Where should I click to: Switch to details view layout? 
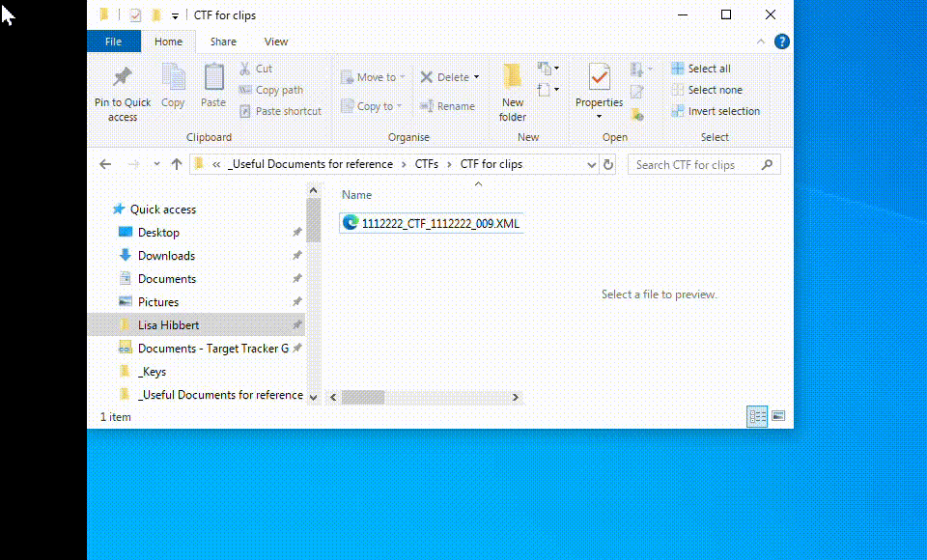(757, 416)
